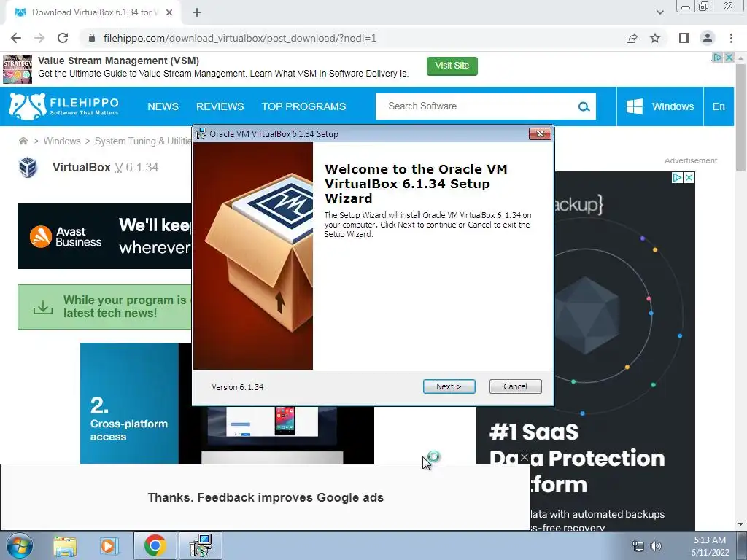Open the Chrome profile avatar
This screenshot has height=560, width=747.
pyautogui.click(x=708, y=38)
